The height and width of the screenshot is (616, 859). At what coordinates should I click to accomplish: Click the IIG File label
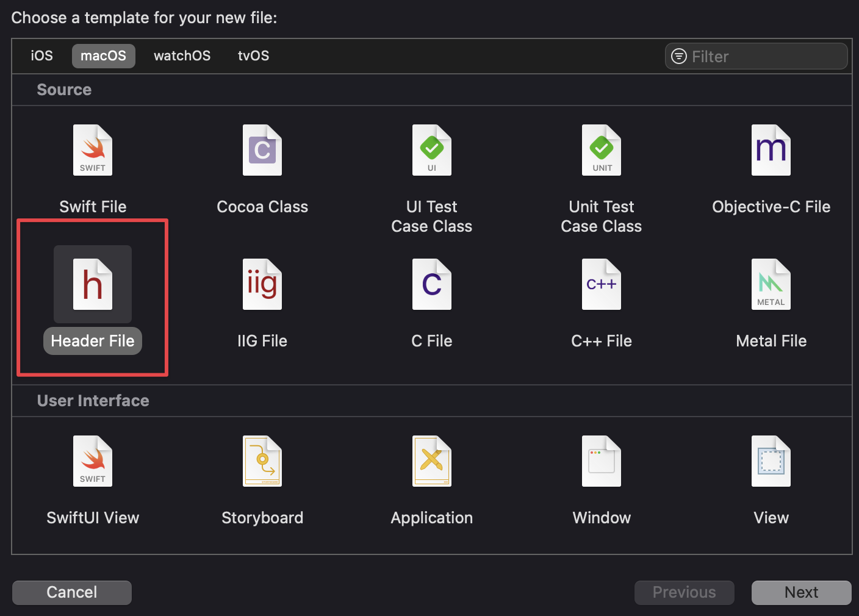pos(262,341)
